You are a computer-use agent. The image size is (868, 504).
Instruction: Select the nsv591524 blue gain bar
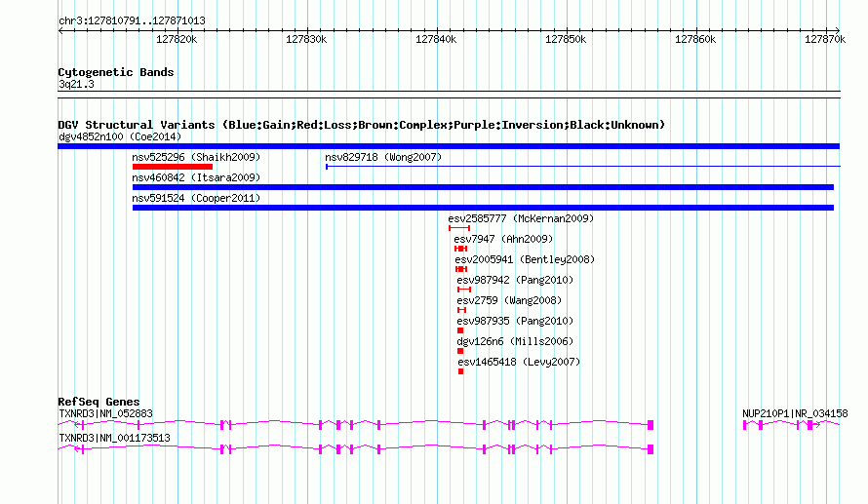(483, 208)
